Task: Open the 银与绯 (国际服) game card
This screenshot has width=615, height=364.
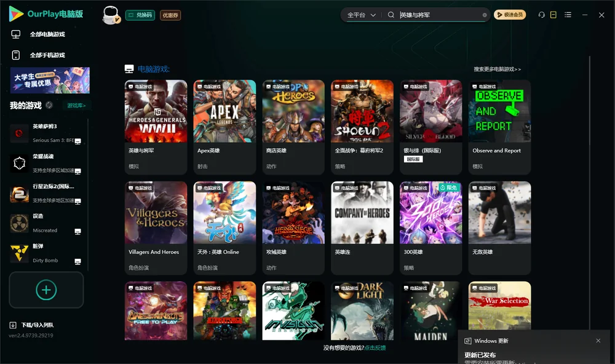Action: [430, 127]
